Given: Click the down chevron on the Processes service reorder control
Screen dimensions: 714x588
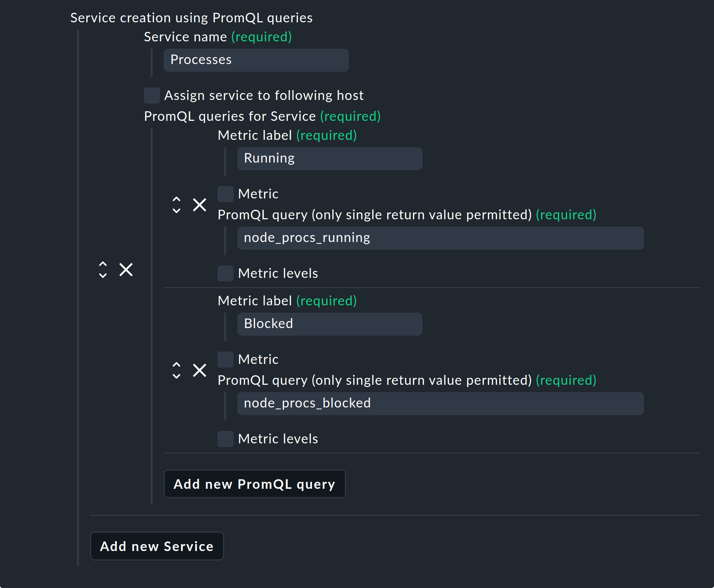Looking at the screenshot, I should 103,275.
